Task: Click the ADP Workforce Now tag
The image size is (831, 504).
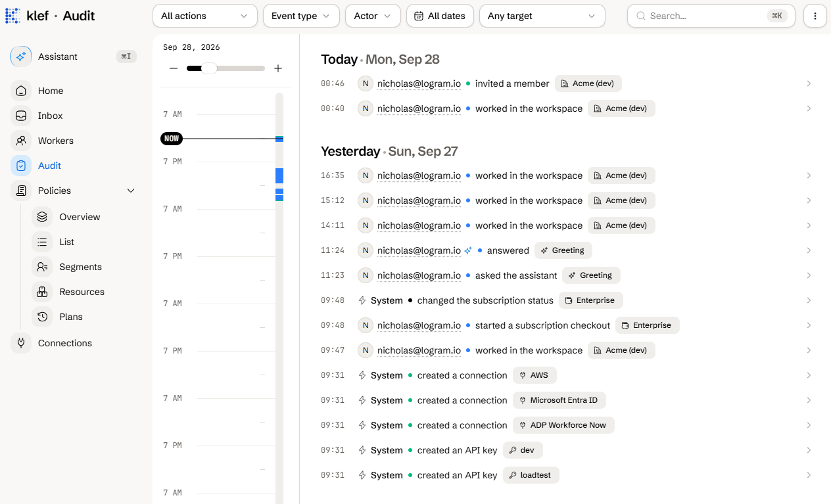Action: [x=563, y=425]
